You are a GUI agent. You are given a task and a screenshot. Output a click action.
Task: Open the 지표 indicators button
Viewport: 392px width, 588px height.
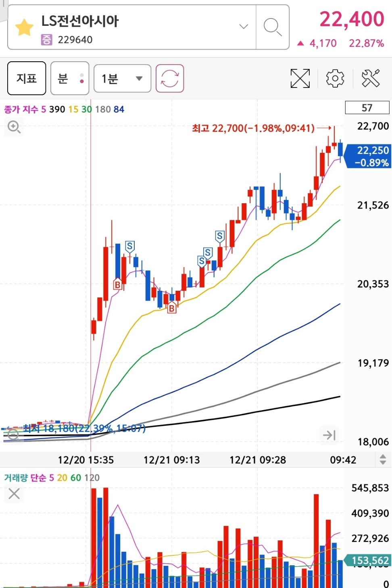pyautogui.click(x=27, y=78)
